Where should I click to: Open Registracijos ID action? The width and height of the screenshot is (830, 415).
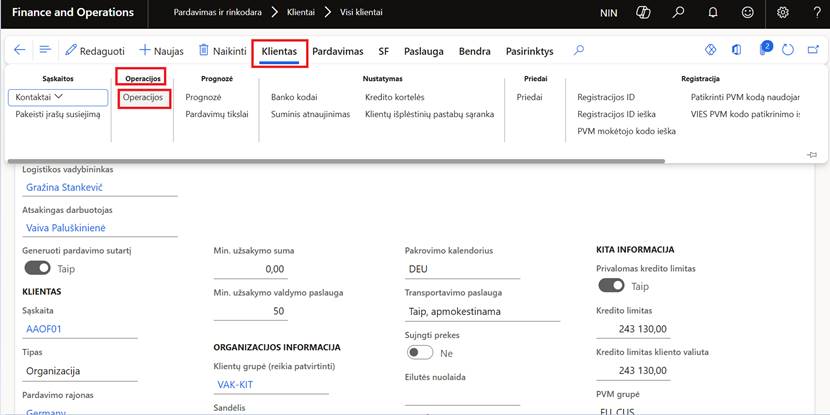coord(606,97)
